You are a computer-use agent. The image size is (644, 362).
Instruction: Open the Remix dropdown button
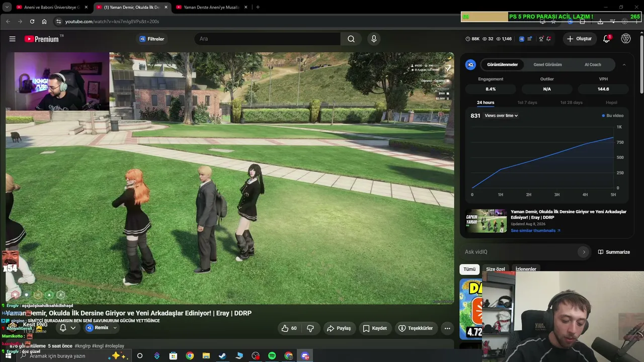pyautogui.click(x=102, y=328)
